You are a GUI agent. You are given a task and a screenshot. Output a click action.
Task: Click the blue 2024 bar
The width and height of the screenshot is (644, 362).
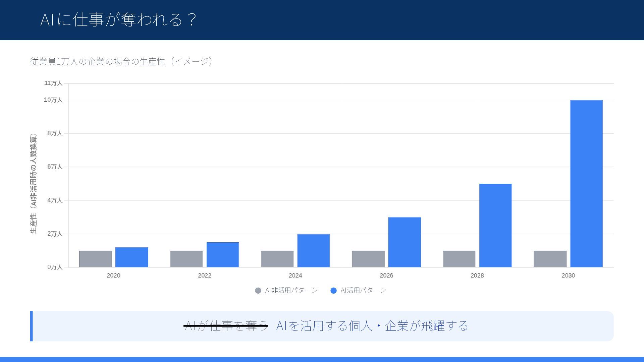point(313,250)
